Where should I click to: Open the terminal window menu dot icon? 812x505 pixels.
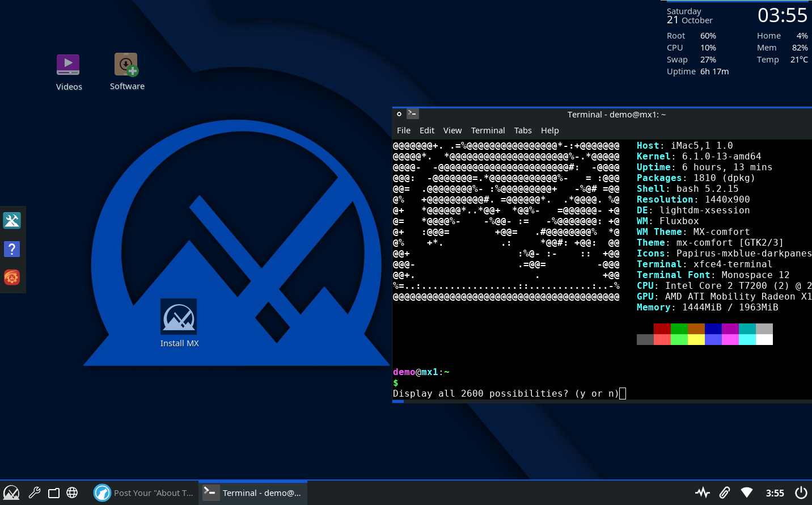coord(399,114)
